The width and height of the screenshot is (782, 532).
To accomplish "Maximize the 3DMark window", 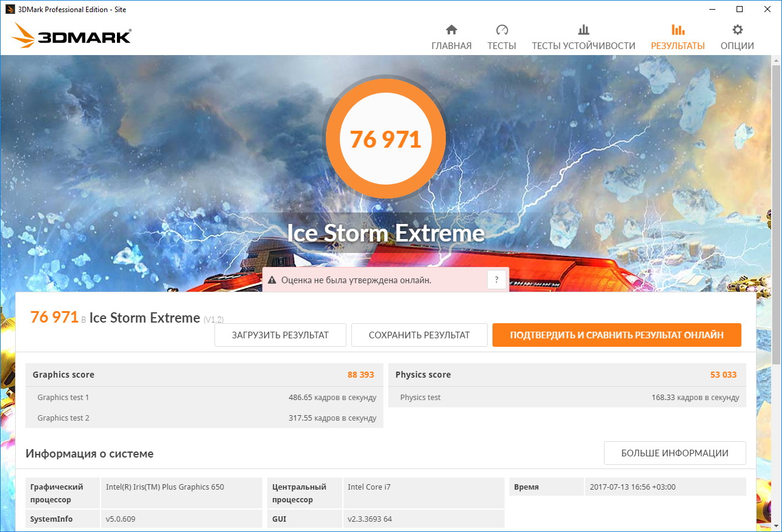I will click(x=740, y=9).
